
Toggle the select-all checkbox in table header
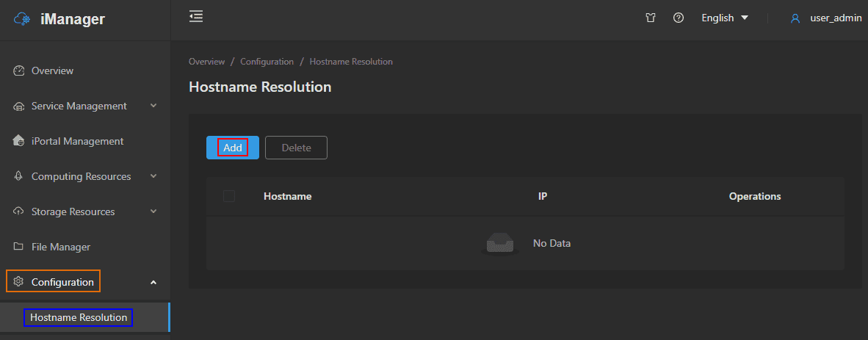229,196
